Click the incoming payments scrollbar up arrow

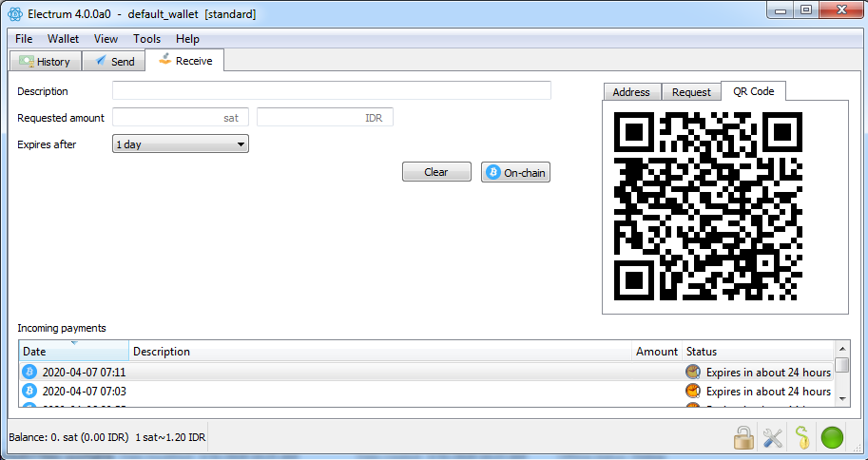coord(842,348)
